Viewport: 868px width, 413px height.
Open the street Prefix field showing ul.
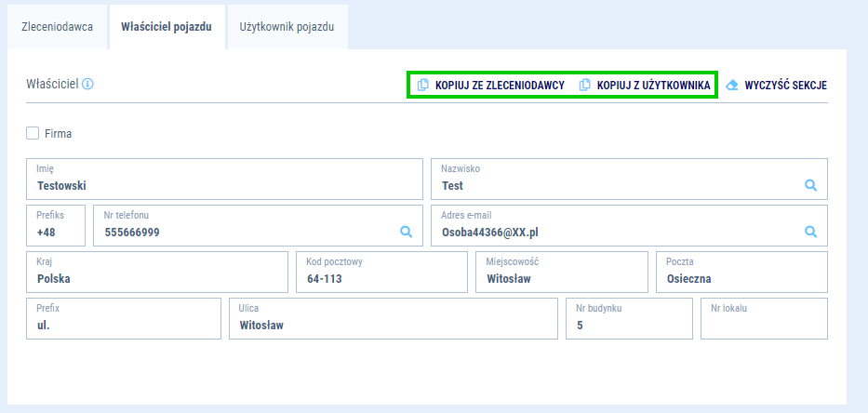pyautogui.click(x=125, y=319)
